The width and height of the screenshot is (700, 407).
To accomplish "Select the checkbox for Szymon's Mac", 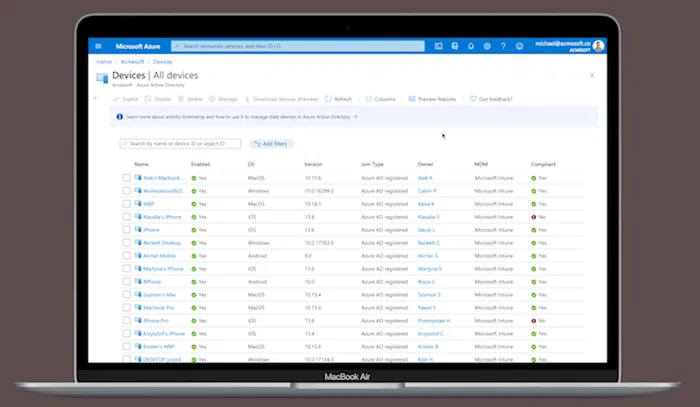I will click(127, 295).
